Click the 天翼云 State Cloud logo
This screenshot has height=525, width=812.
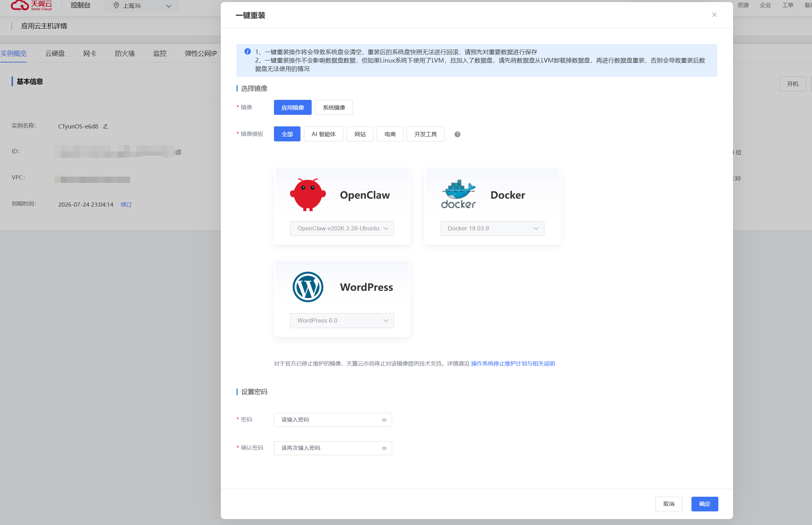tap(31, 5)
